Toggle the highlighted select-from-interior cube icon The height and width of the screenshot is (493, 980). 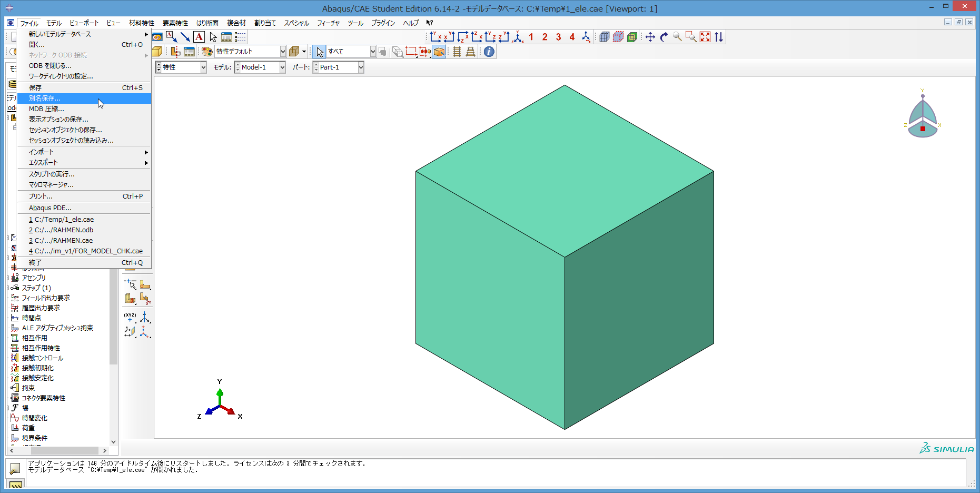439,52
